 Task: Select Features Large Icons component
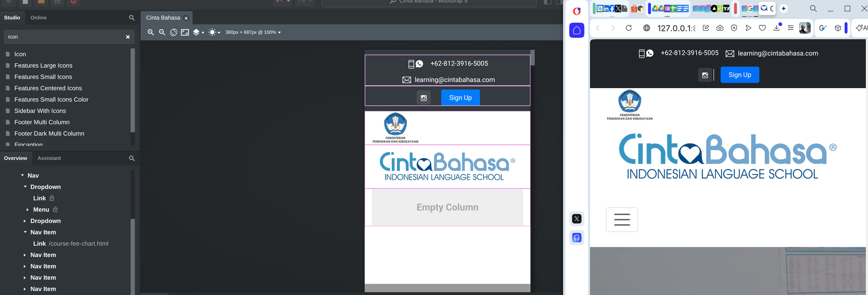pos(43,66)
